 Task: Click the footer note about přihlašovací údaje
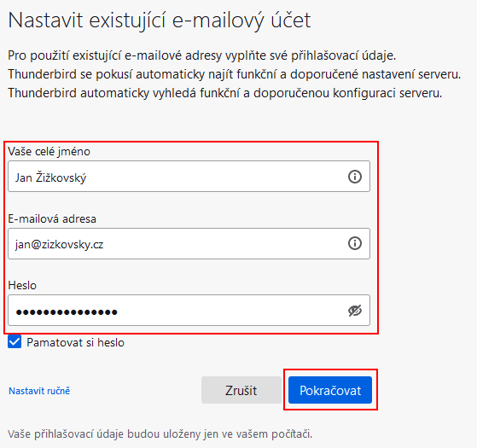pyautogui.click(x=160, y=433)
